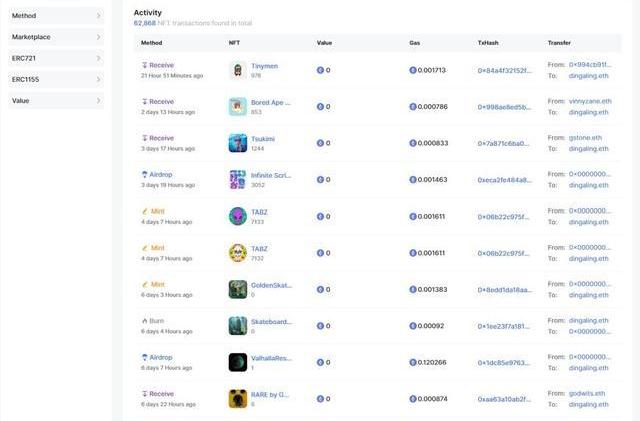Click the Tinymen NFT thumbnail icon
This screenshot has width=640, height=421.
click(x=237, y=70)
